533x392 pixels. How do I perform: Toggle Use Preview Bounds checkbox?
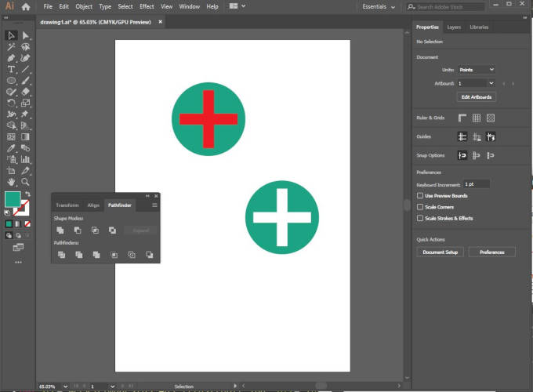point(420,195)
